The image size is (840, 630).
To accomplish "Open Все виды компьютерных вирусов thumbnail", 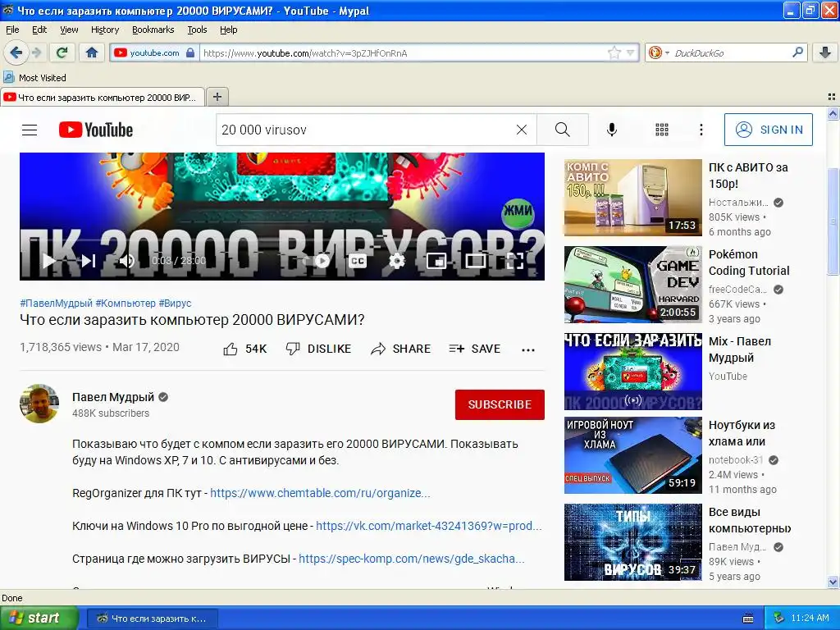I will click(632, 542).
